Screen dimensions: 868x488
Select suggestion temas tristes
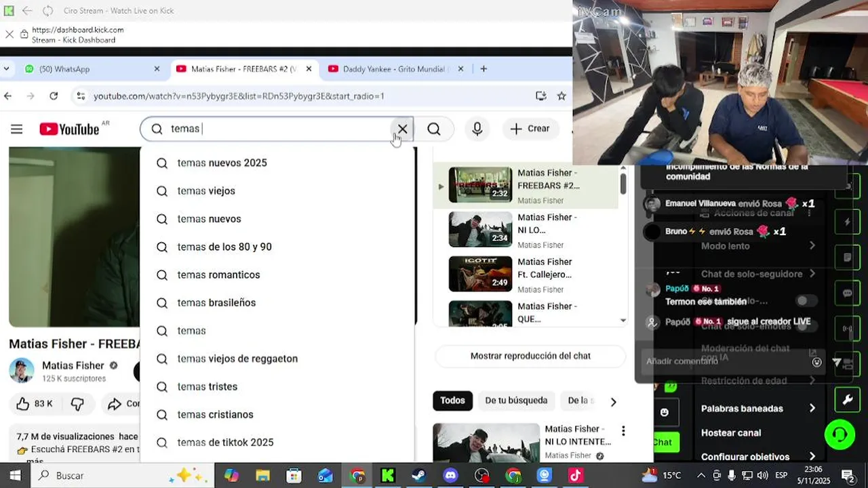277,386
